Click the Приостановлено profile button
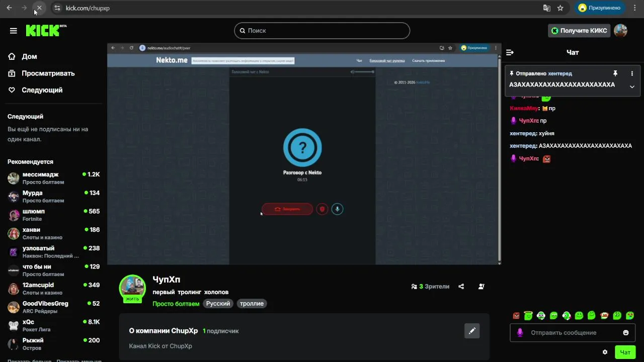This screenshot has width=644, height=362. (600, 8)
